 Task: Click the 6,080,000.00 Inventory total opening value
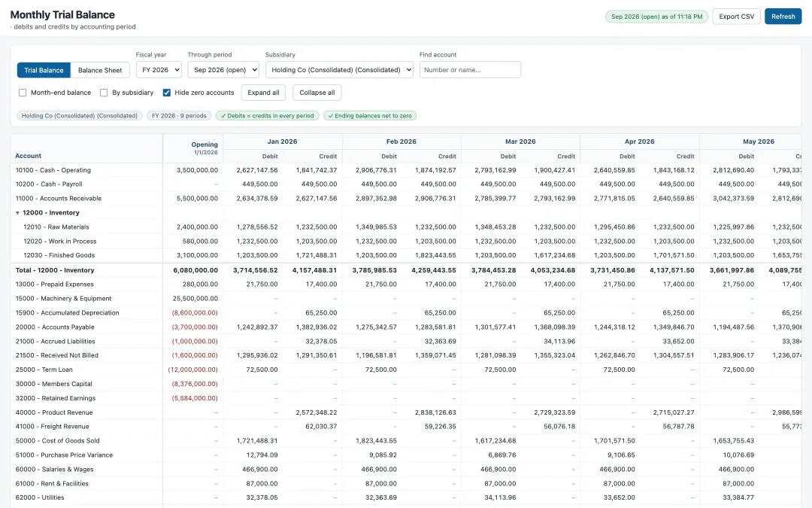pyautogui.click(x=195, y=271)
